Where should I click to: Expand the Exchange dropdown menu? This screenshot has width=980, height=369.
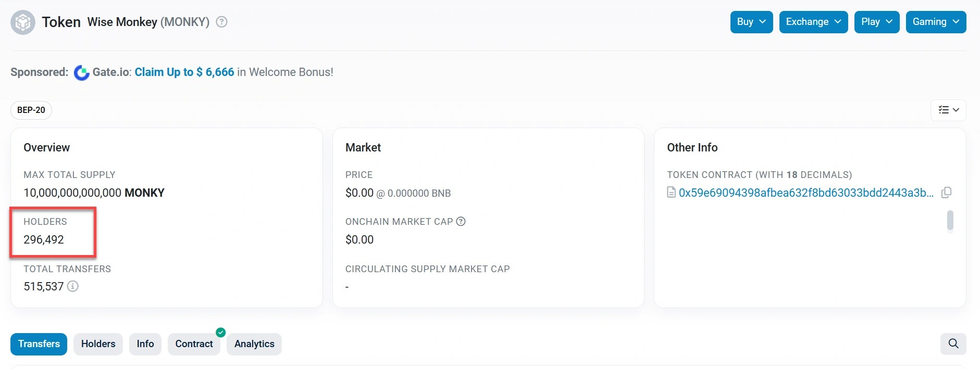click(x=813, y=22)
